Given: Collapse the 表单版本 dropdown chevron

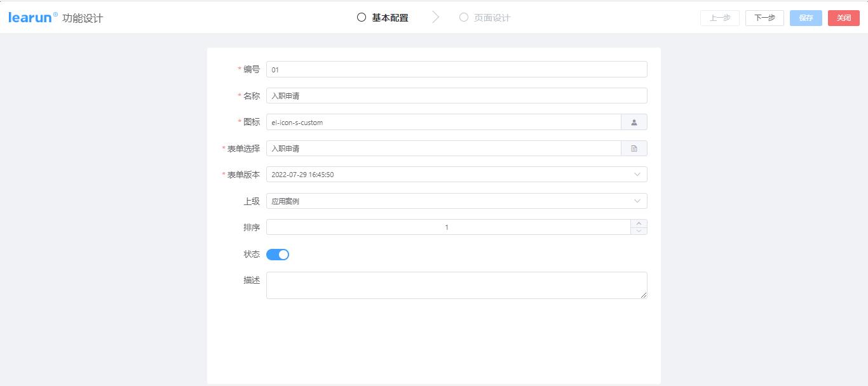Looking at the screenshot, I should click(638, 174).
